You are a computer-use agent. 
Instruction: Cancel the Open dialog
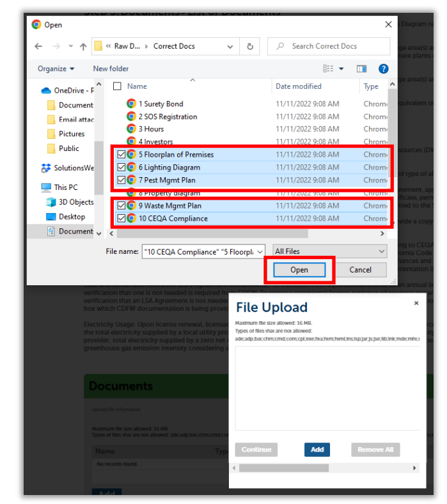pyautogui.click(x=360, y=270)
